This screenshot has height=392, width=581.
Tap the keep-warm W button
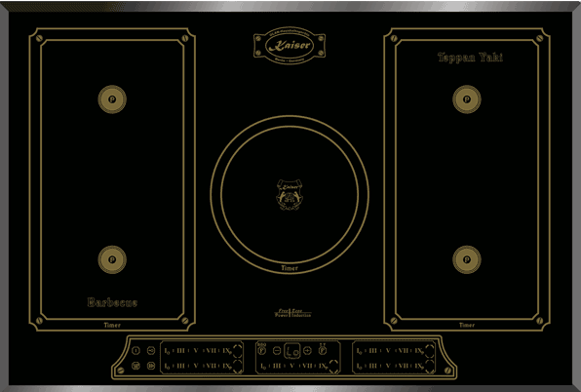pyautogui.click(x=136, y=366)
